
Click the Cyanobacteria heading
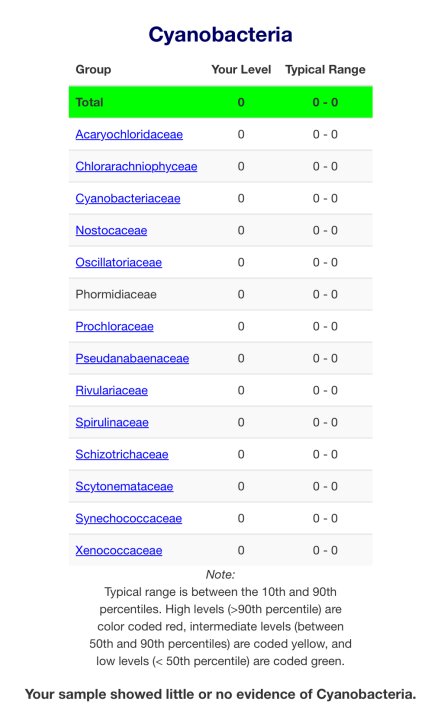tap(220, 35)
